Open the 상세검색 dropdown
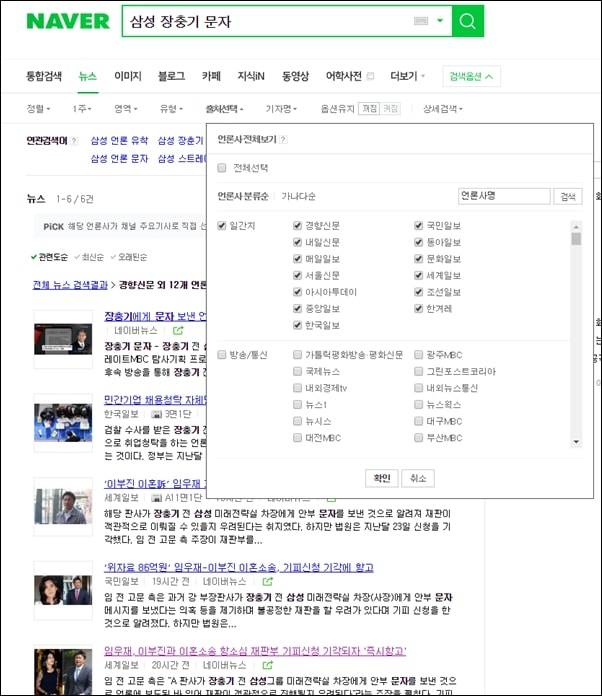The width and height of the screenshot is (602, 696). [x=443, y=109]
